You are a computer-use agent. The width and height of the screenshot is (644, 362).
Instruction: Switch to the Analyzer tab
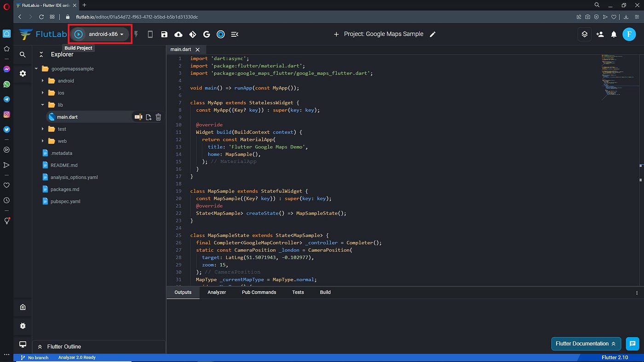[217, 292]
